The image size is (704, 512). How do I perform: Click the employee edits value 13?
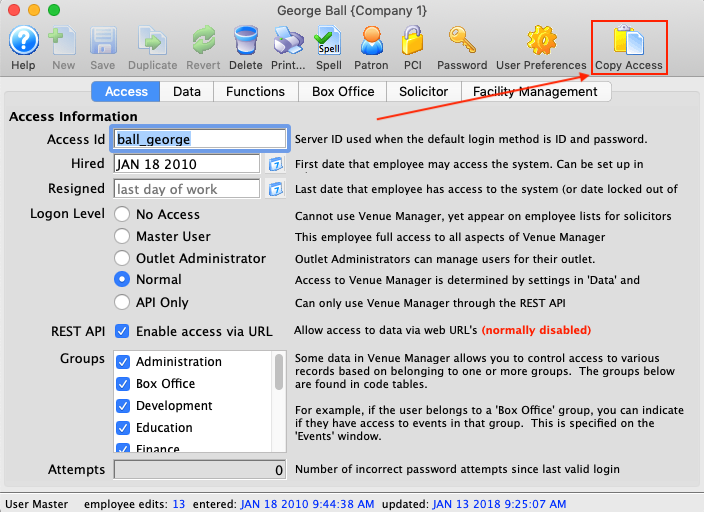click(x=179, y=504)
